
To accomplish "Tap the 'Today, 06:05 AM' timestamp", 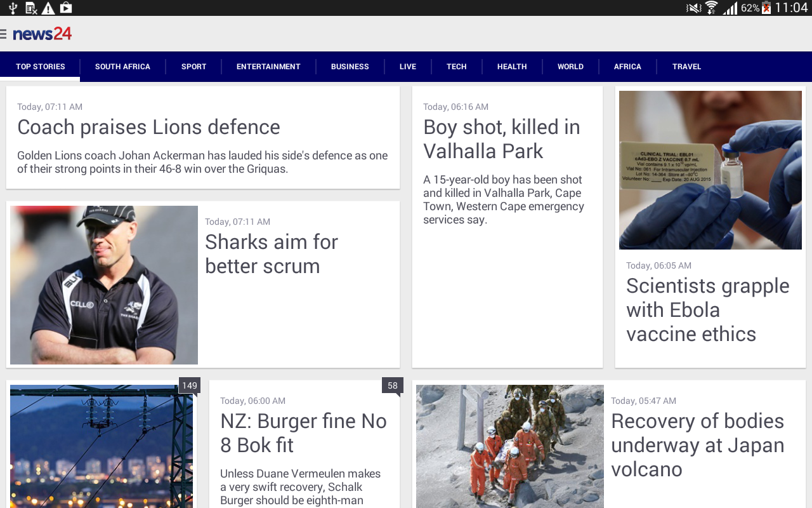I will (658, 265).
